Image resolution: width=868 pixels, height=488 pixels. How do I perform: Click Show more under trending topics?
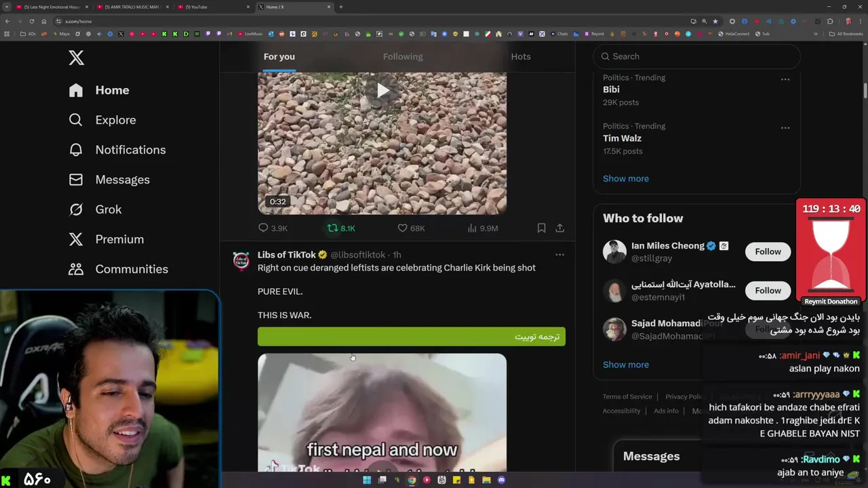(626, 179)
